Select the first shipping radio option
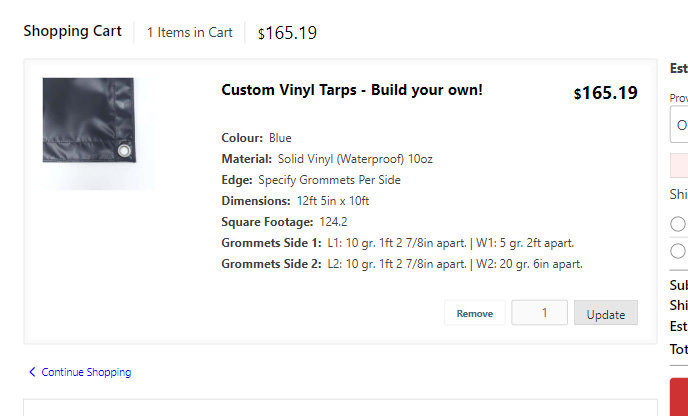Viewport: 688px width, 416px height. pyautogui.click(x=677, y=224)
